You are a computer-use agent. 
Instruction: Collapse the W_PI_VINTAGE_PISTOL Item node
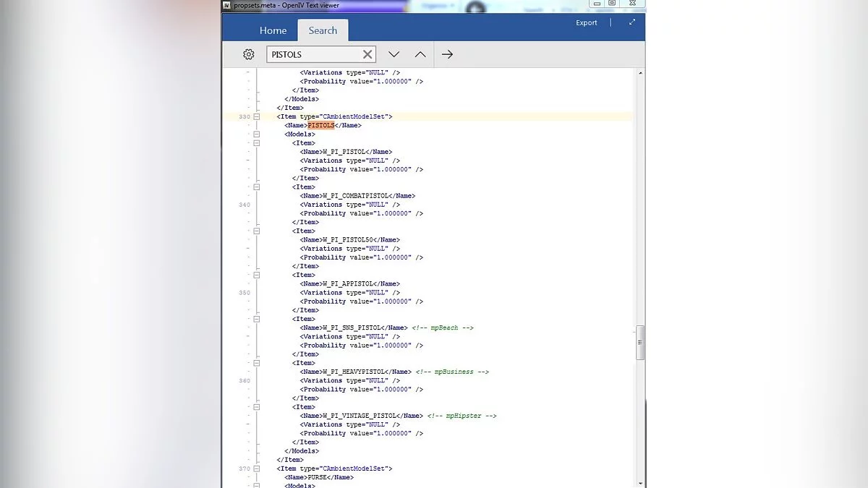(256, 407)
